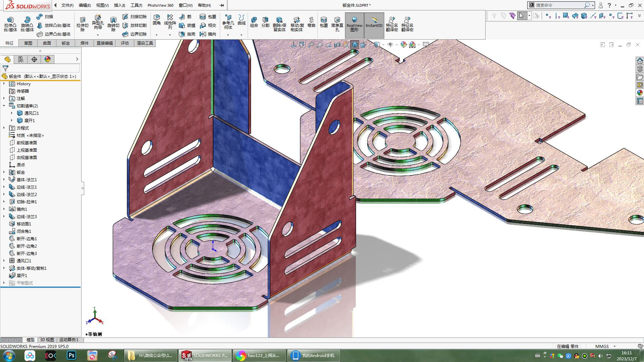The width and height of the screenshot is (644, 362).
Task: Click the 移动/复制实体 tool
Action: pyautogui.click(x=297, y=24)
